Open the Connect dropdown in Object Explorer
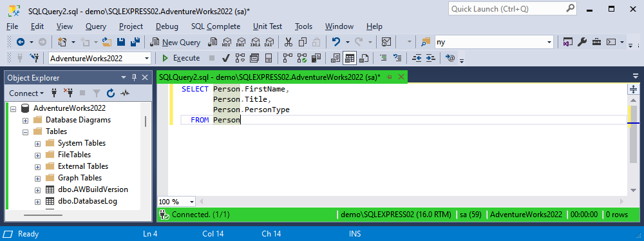This screenshot has height=241, width=644. click(26, 93)
